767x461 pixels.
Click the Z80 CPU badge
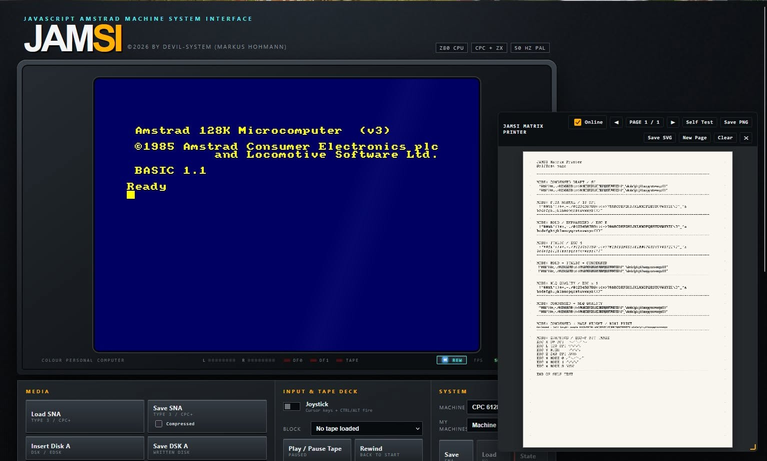tap(451, 48)
